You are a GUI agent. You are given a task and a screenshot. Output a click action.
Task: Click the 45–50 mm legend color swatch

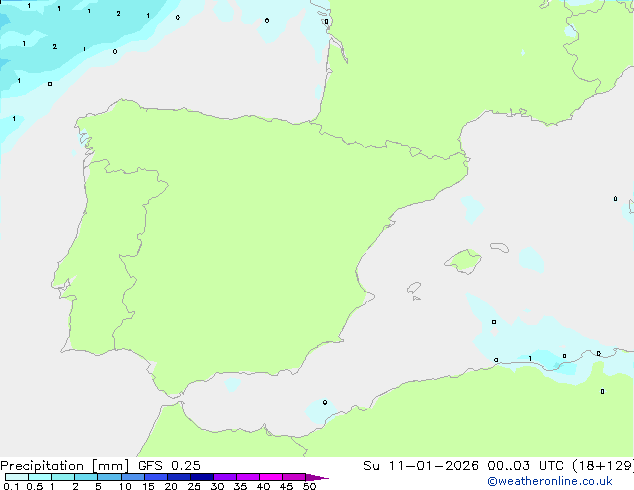pos(294,477)
